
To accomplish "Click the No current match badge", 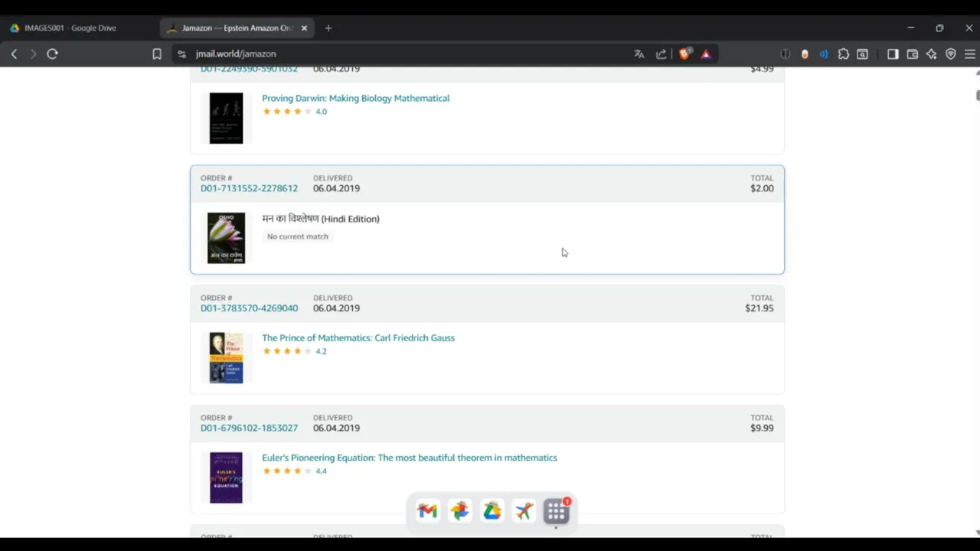I will pos(298,236).
